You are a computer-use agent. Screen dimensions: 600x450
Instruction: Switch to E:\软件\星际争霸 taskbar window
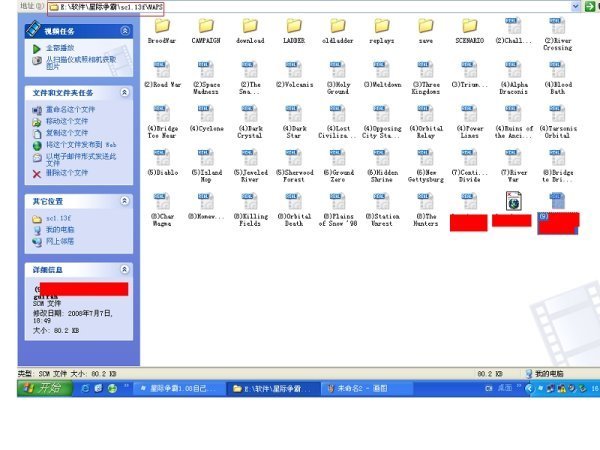pos(272,389)
